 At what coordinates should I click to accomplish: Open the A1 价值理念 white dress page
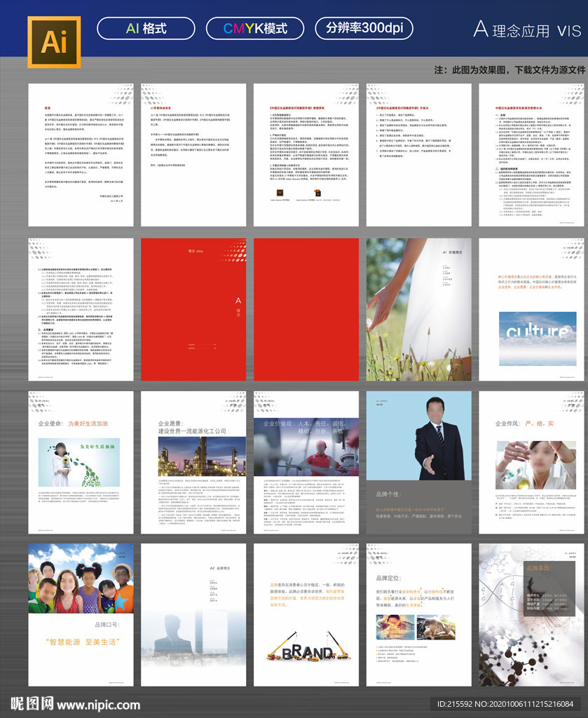coord(418,309)
